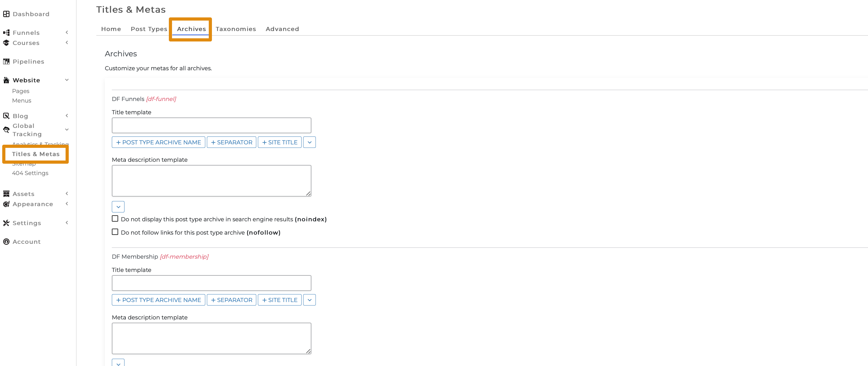
Task: Select the Website home icon
Action: pos(6,80)
